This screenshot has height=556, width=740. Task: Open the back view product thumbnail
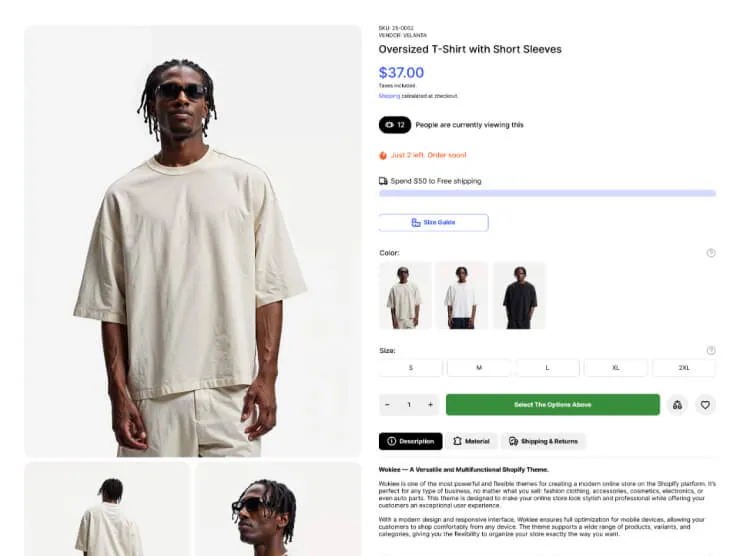(x=107, y=509)
